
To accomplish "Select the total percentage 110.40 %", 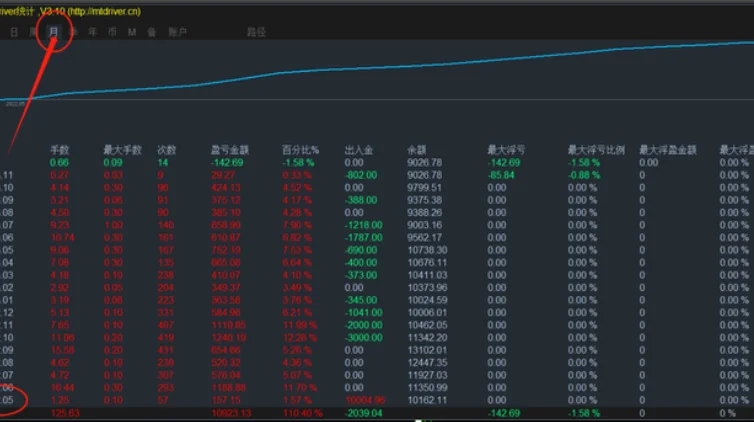I will click(x=302, y=413).
